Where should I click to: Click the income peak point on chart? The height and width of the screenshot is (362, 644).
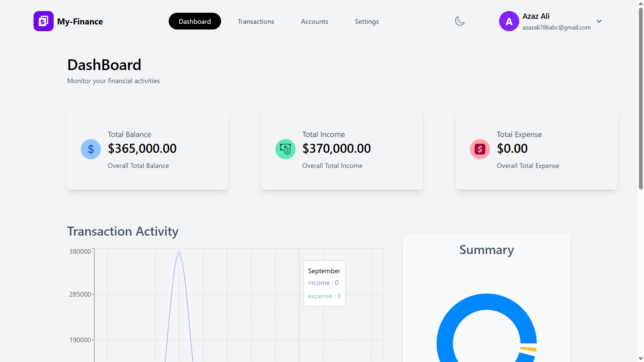(x=179, y=253)
